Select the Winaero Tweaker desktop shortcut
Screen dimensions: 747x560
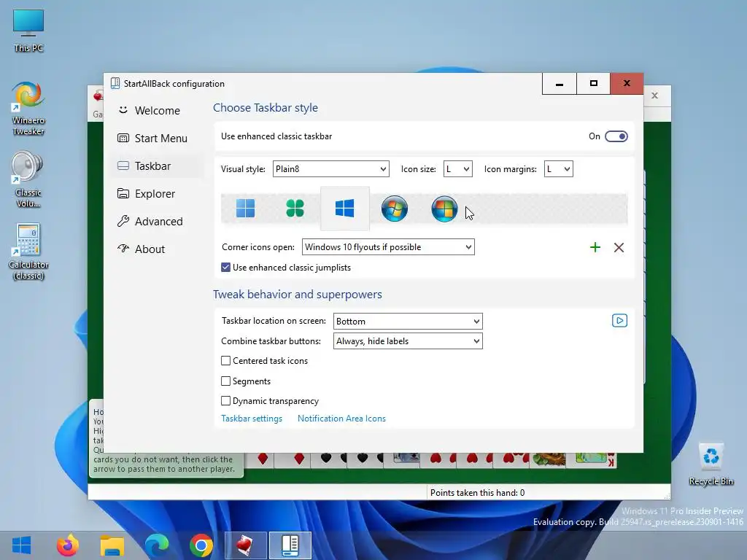coord(28,109)
